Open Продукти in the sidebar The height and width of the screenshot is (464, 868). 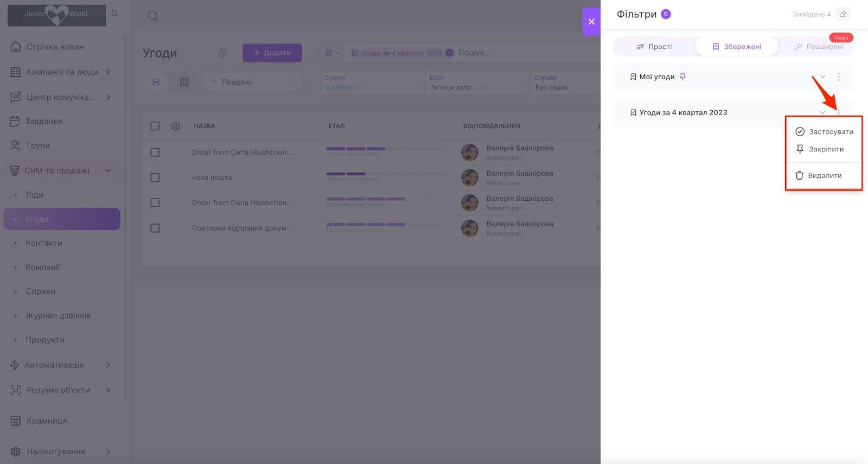[x=45, y=340]
